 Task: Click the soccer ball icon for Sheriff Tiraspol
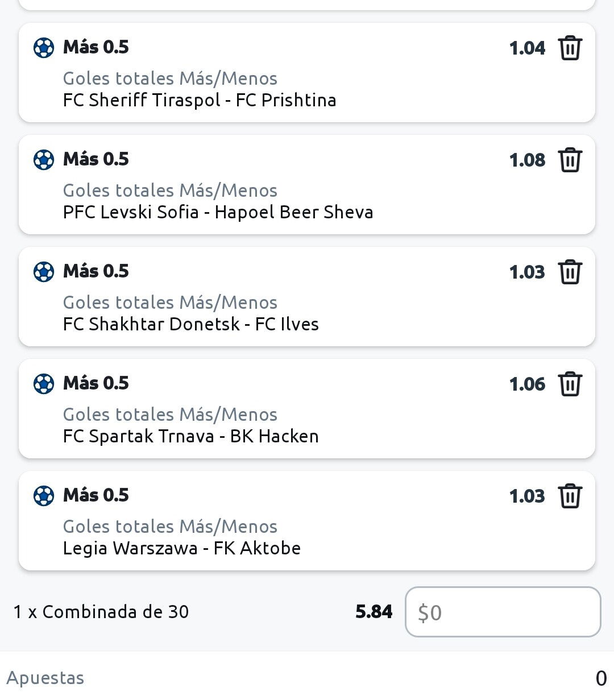[44, 48]
